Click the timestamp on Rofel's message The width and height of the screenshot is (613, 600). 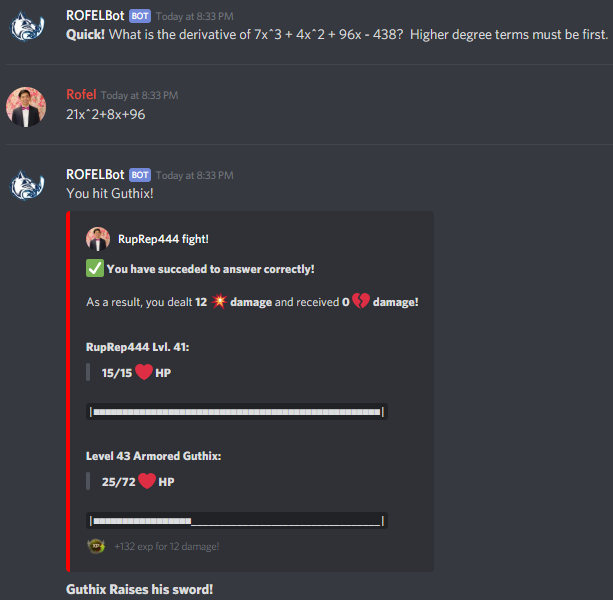pyautogui.click(x=140, y=95)
